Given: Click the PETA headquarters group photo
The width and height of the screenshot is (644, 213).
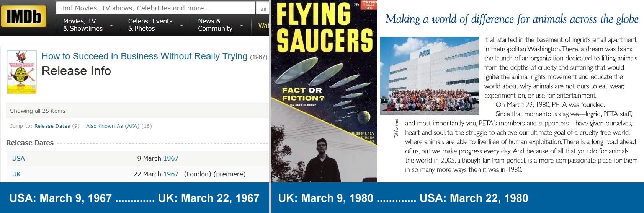Looking at the screenshot, I should point(429,76).
